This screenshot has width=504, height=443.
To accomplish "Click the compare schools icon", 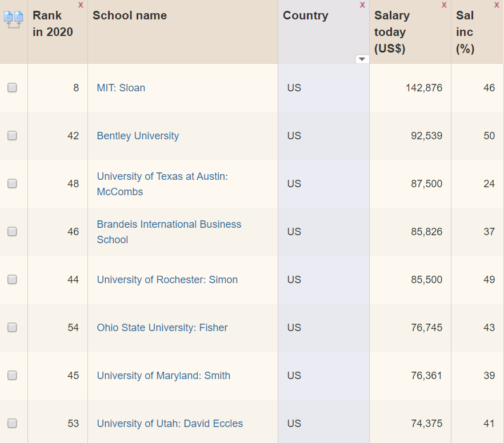I will pyautogui.click(x=14, y=19).
